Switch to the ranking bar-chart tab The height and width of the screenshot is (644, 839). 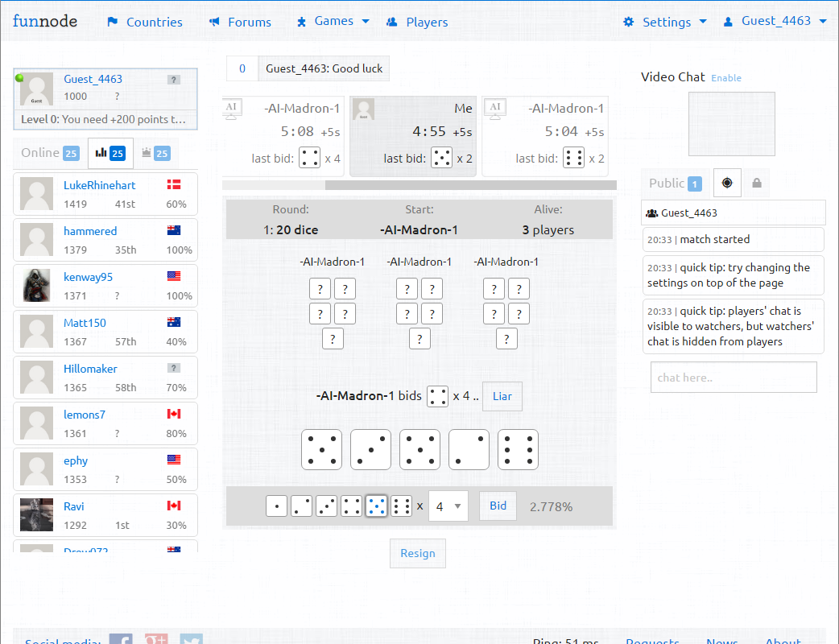click(x=110, y=153)
